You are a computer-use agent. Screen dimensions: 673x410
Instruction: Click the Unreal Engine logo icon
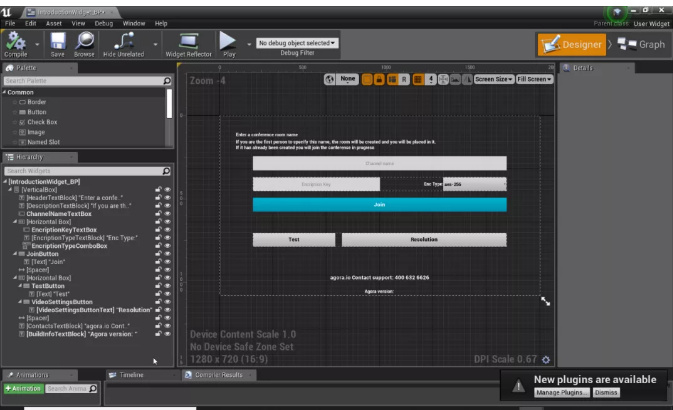(6, 12)
